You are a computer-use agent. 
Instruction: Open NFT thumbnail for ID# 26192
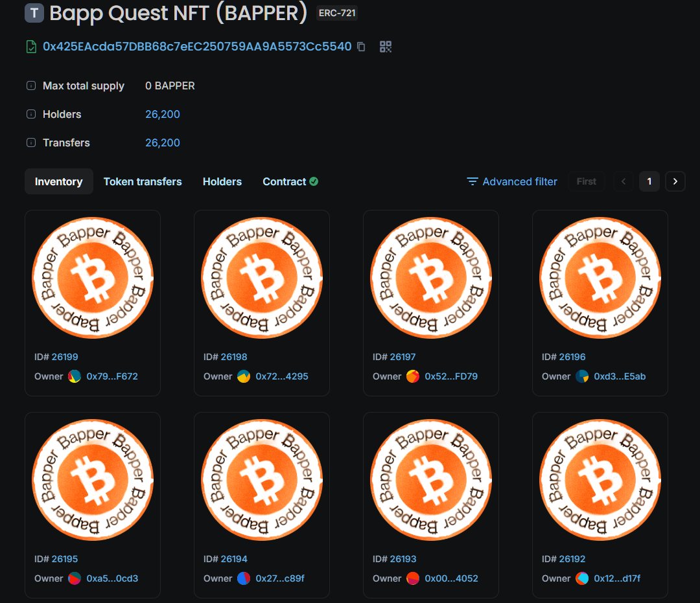[x=600, y=480]
